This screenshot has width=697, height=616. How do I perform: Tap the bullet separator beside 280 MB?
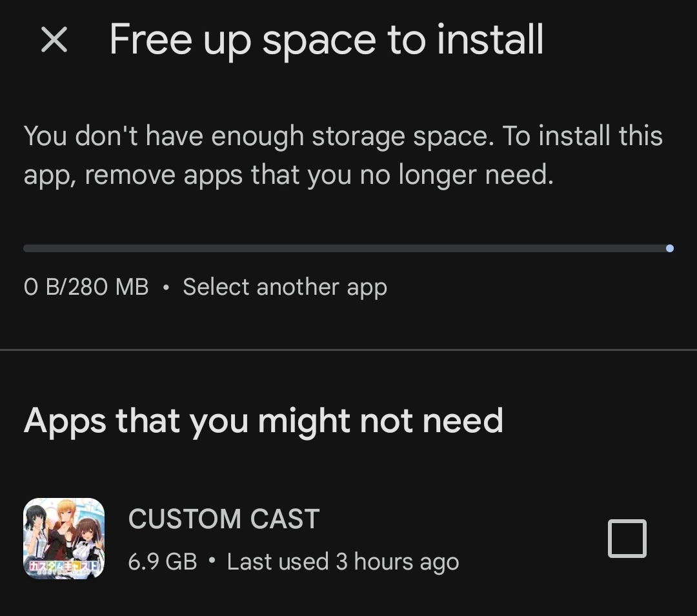pos(166,288)
